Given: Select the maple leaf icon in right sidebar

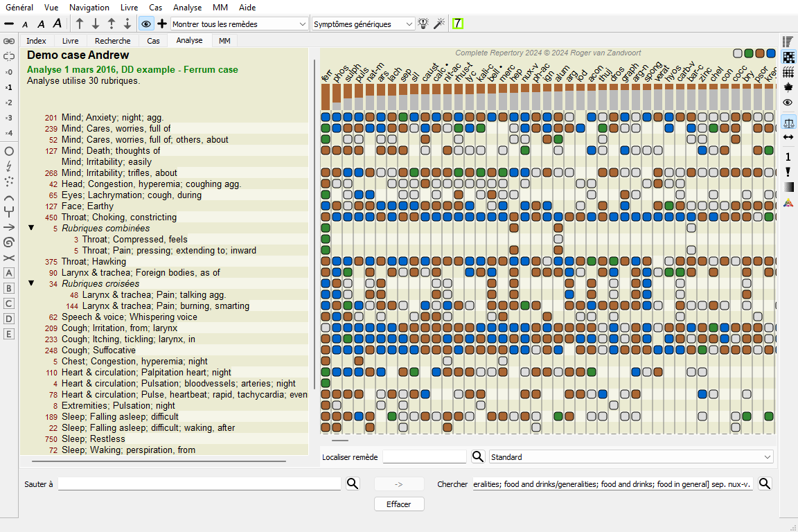Looking at the screenshot, I should click(788, 87).
